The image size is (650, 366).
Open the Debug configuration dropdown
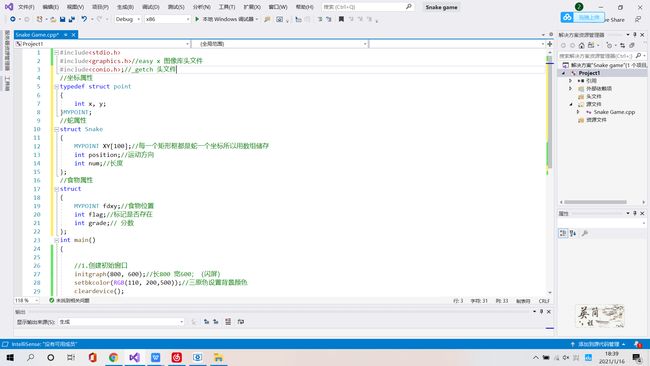(x=128, y=19)
